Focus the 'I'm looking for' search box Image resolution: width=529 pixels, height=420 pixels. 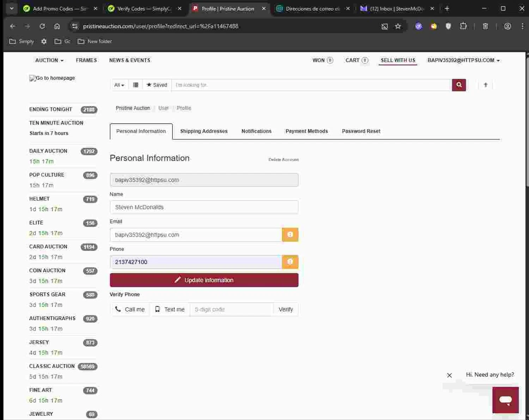312,85
